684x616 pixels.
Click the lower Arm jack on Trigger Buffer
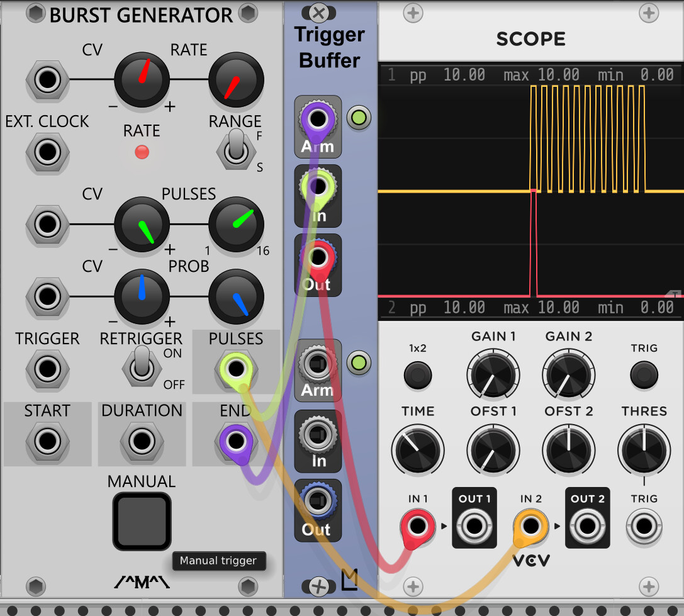click(318, 364)
